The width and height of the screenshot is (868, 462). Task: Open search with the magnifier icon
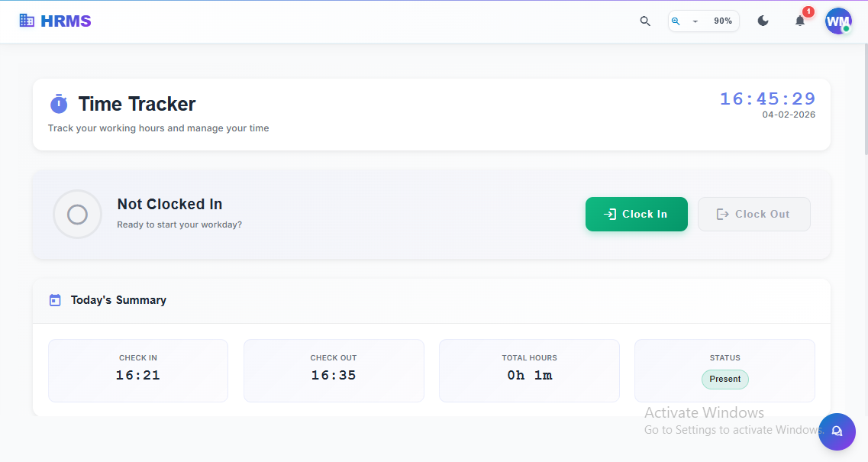point(645,21)
